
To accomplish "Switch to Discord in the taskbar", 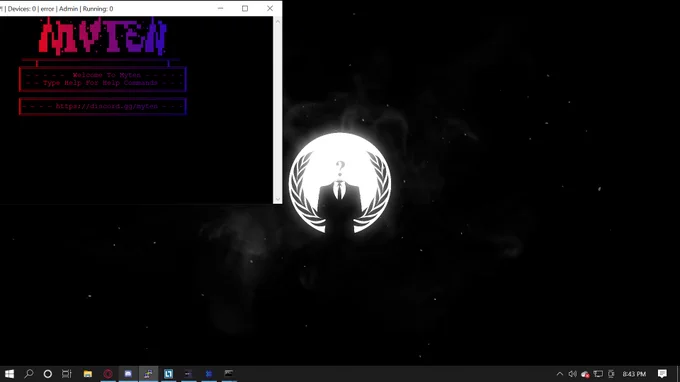I will pos(128,374).
